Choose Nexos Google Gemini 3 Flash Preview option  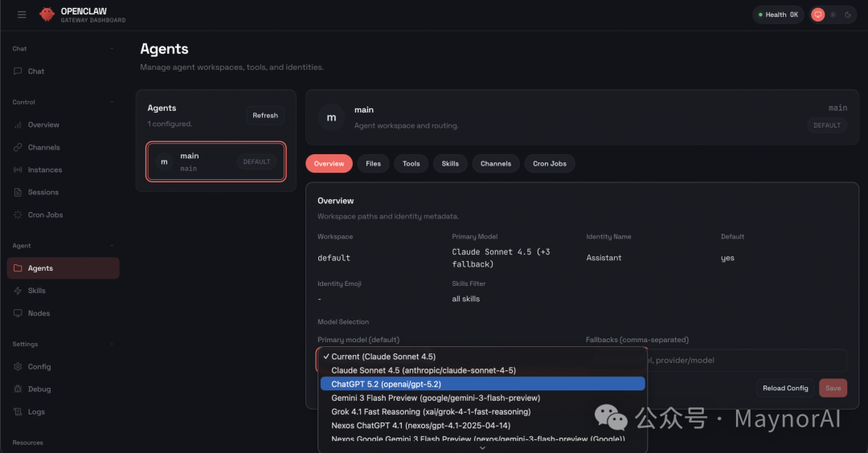coord(483,439)
